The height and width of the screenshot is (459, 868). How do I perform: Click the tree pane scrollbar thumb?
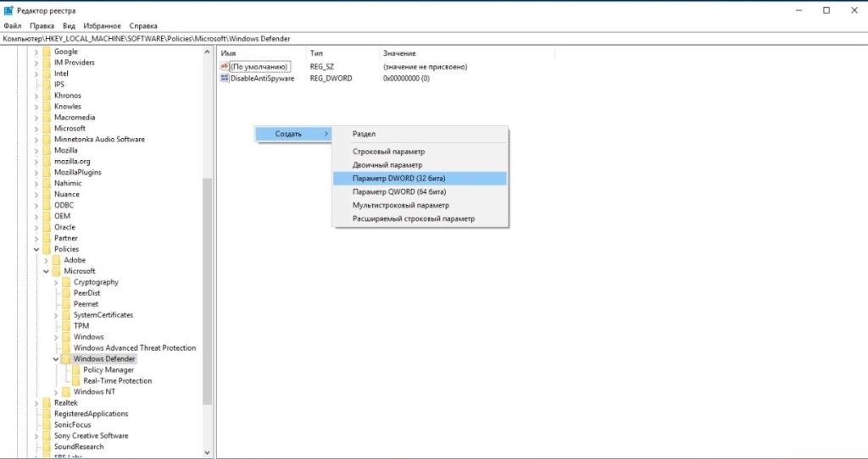pyautogui.click(x=208, y=291)
